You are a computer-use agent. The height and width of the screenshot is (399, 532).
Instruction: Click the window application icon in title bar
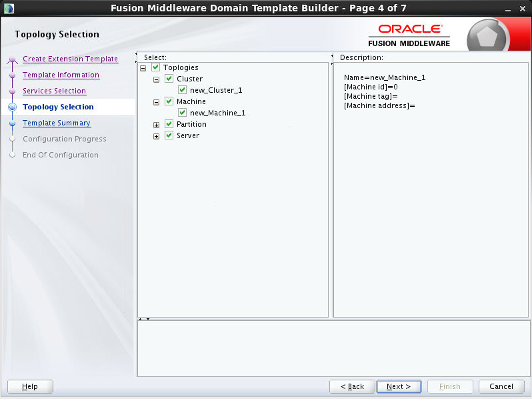point(9,9)
